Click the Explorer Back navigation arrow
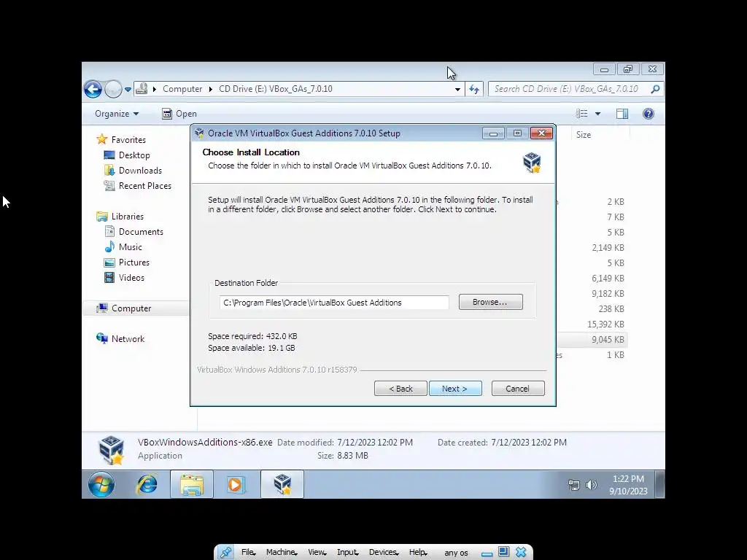 (93, 89)
